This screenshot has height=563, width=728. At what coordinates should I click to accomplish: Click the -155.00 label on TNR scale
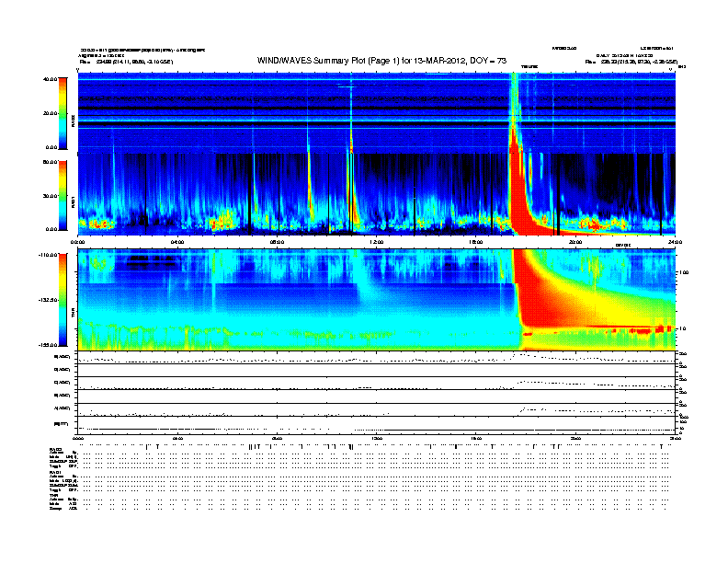[x=49, y=345]
